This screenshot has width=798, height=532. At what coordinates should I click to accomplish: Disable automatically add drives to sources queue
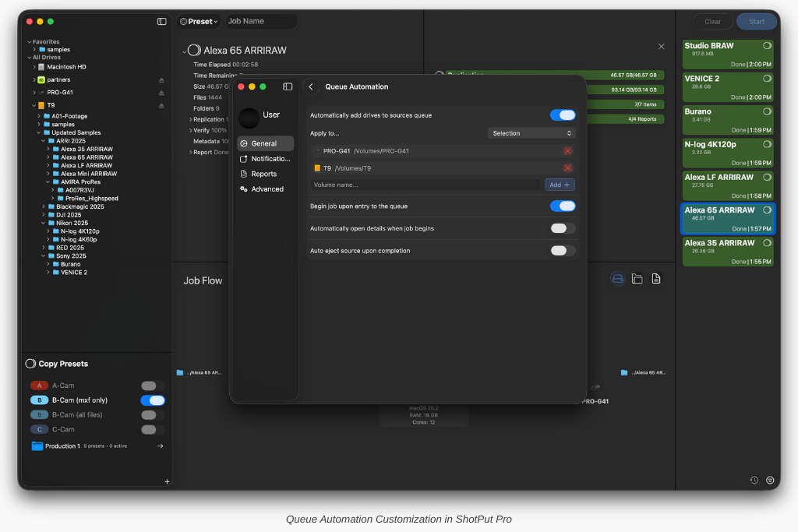[x=563, y=115]
